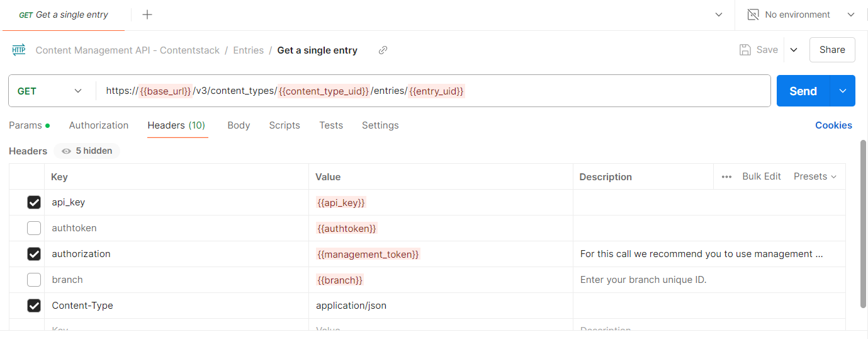Click the Save button label
The width and height of the screenshot is (868, 339).
(767, 50)
